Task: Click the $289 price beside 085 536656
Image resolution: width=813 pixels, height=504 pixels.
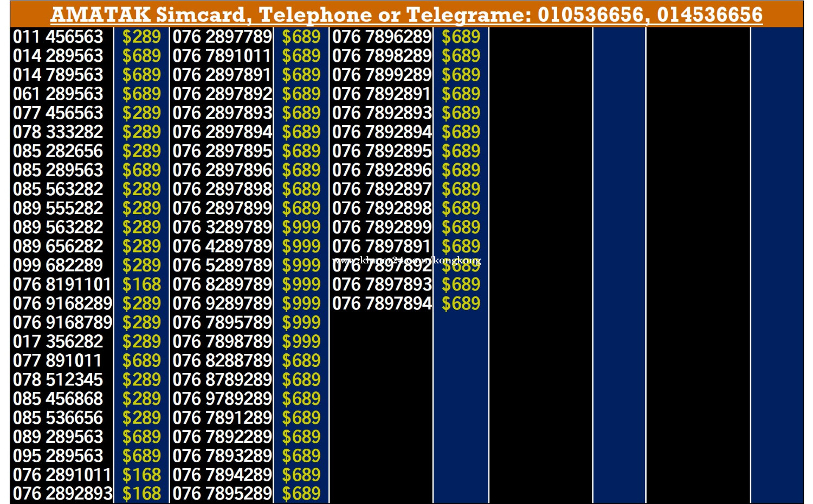Action: pos(141,418)
